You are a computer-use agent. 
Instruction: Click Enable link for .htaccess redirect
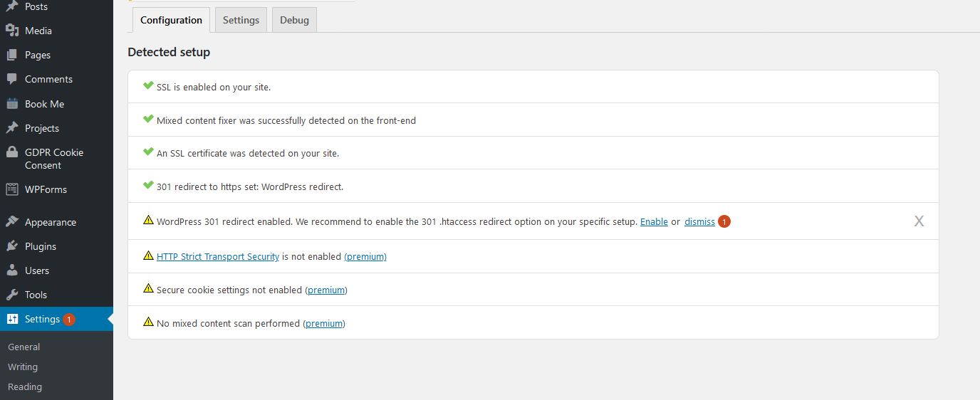(654, 222)
